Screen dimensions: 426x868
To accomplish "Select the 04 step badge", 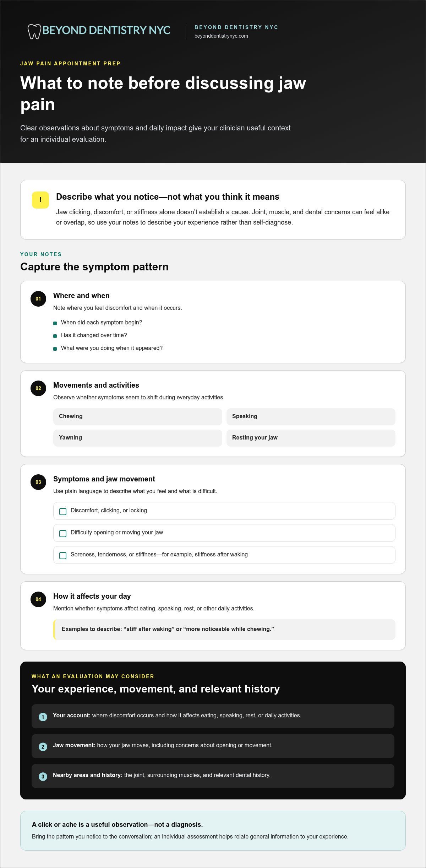I will click(38, 599).
